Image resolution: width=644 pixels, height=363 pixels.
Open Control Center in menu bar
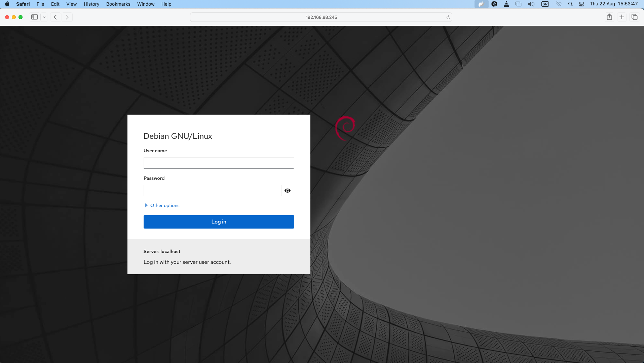tap(581, 4)
